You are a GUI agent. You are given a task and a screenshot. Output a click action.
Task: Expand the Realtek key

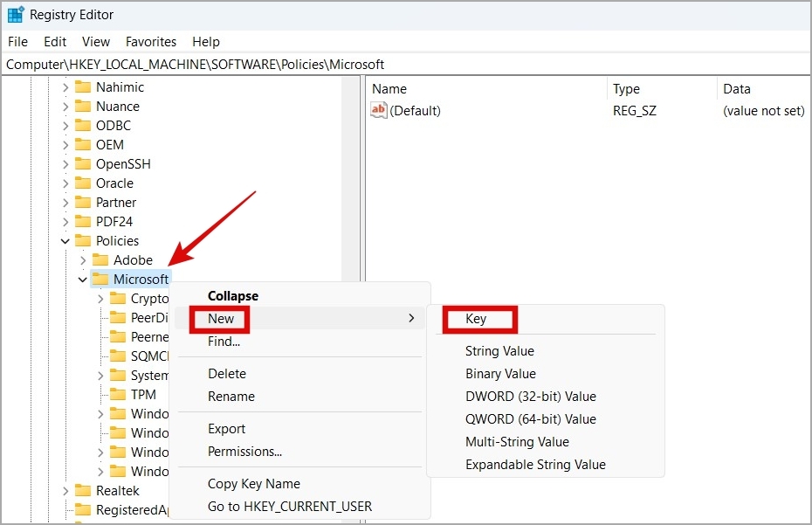coord(65,490)
